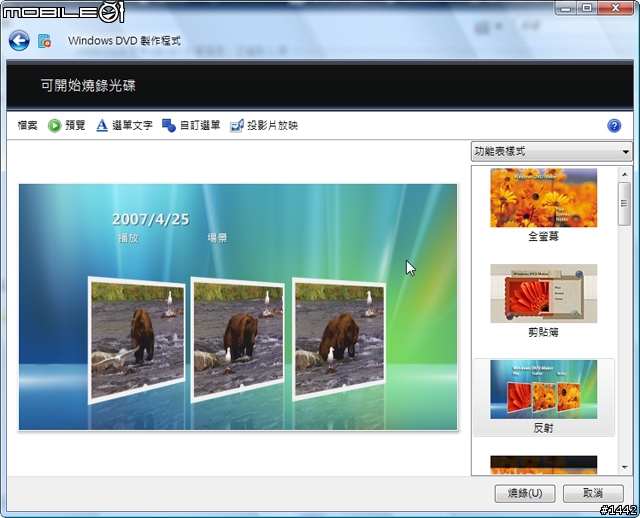Select the partially visible fourth style thumbnail
The image size is (640, 518).
543,465
